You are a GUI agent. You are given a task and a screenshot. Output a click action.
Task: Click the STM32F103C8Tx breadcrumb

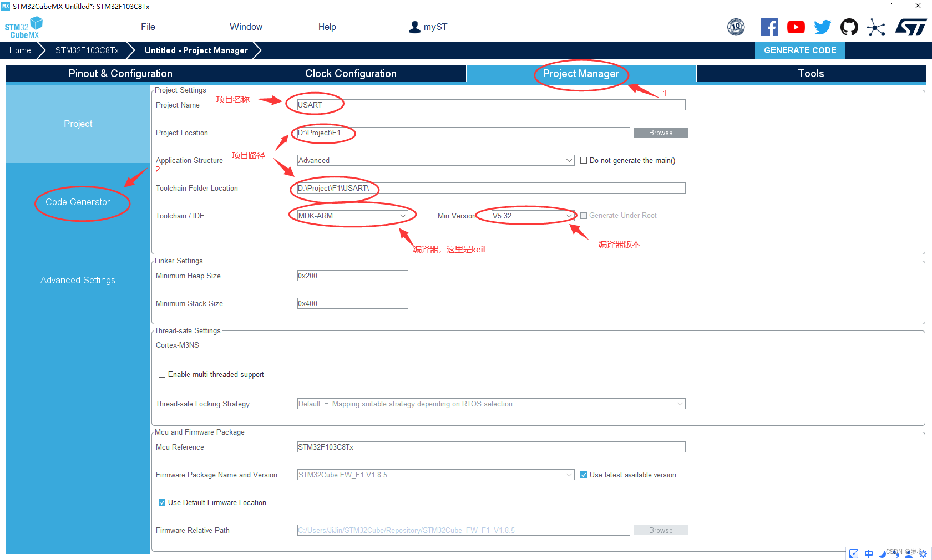[x=87, y=50]
